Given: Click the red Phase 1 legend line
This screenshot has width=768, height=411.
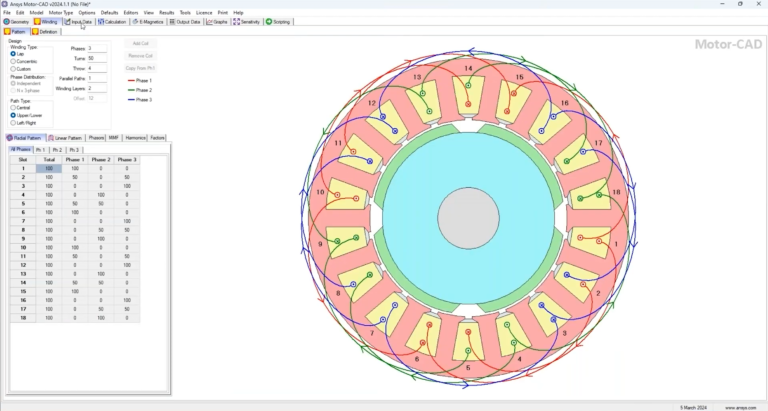Looking at the screenshot, I should pos(131,80).
